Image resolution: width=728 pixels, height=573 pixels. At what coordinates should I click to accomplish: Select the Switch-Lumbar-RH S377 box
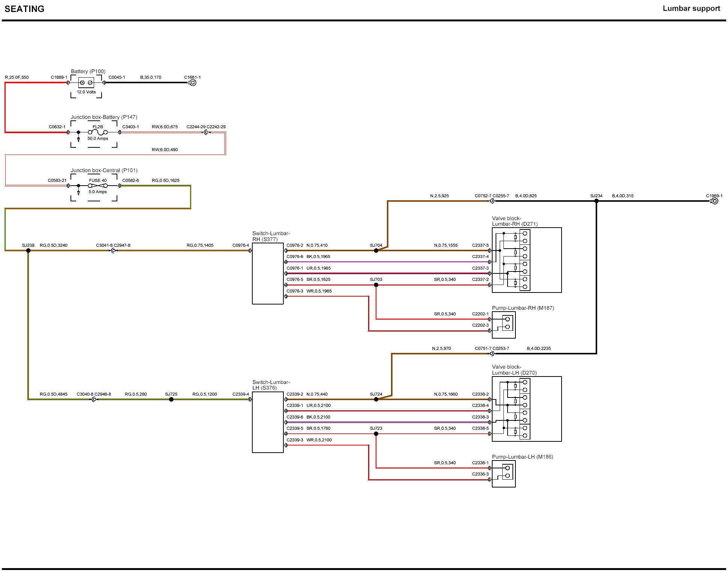268,273
